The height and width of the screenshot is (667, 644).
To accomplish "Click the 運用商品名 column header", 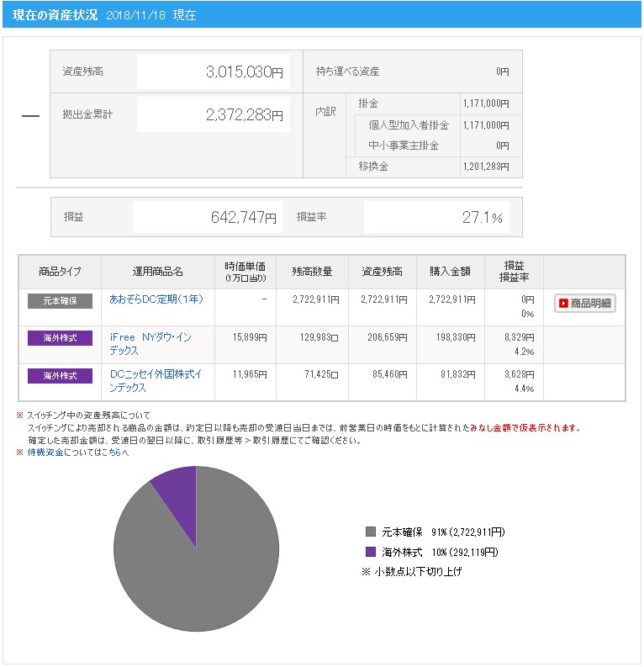I will click(x=158, y=272).
